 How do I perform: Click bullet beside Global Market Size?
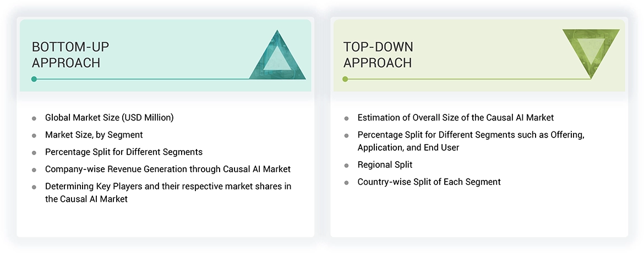[x=34, y=118]
